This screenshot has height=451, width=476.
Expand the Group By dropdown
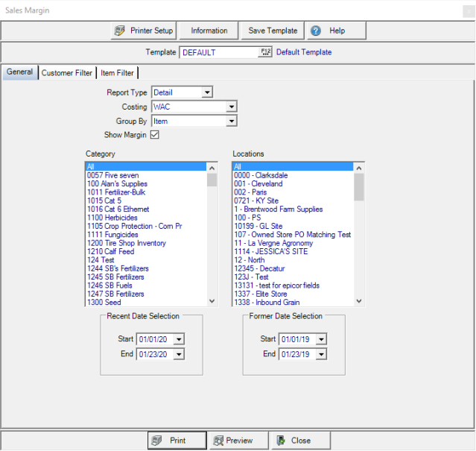231,121
